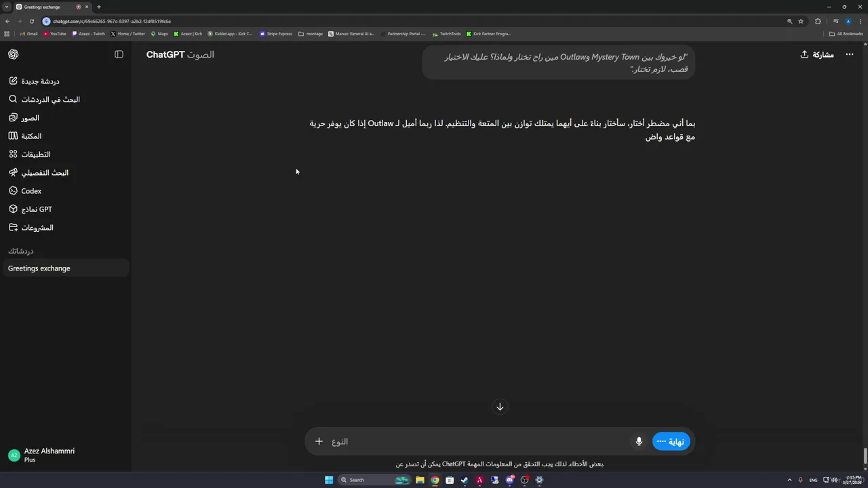Viewport: 868px width, 488px height.
Task: Show hidden system tray icons chevron
Action: pyautogui.click(x=789, y=480)
